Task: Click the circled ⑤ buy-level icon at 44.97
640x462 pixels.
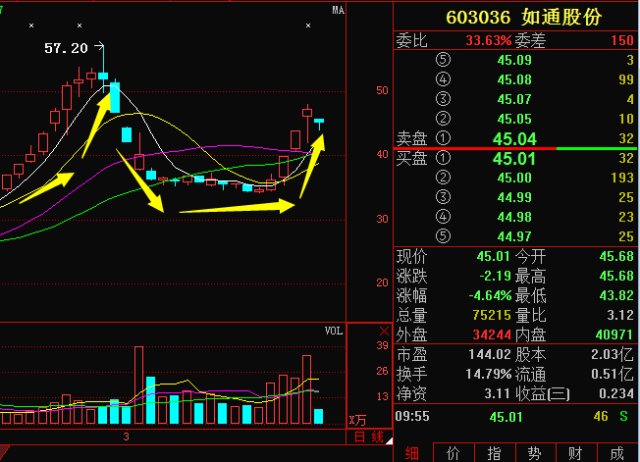Action: (443, 236)
